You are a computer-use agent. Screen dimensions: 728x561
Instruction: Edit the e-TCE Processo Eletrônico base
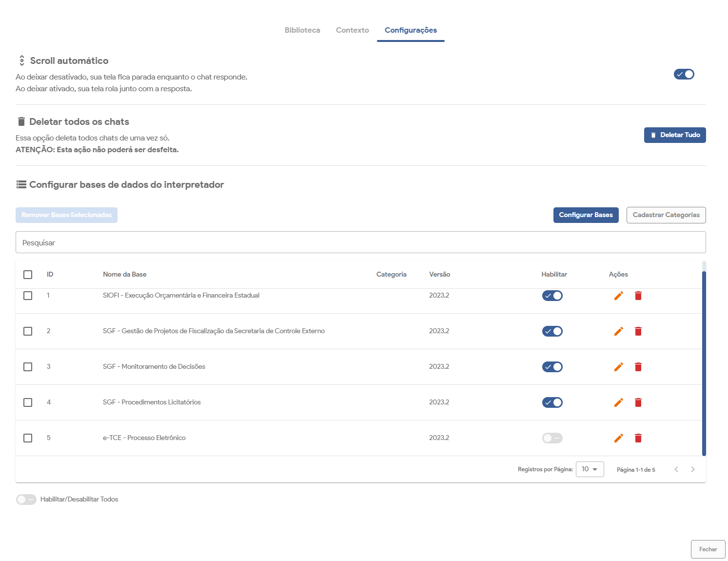pyautogui.click(x=618, y=438)
